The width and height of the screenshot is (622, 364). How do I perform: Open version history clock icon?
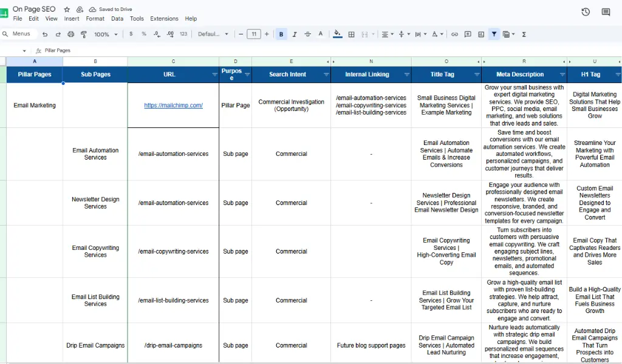(586, 12)
